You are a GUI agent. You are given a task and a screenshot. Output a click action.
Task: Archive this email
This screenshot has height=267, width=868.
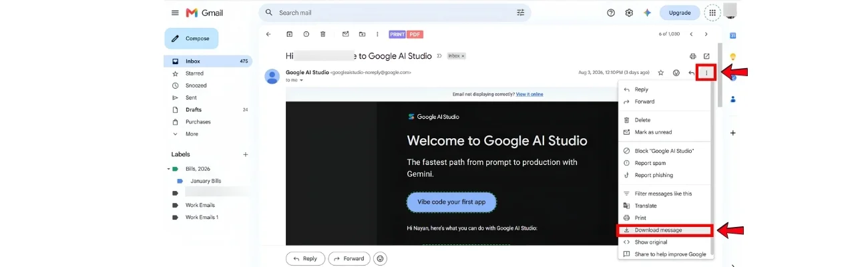point(289,34)
